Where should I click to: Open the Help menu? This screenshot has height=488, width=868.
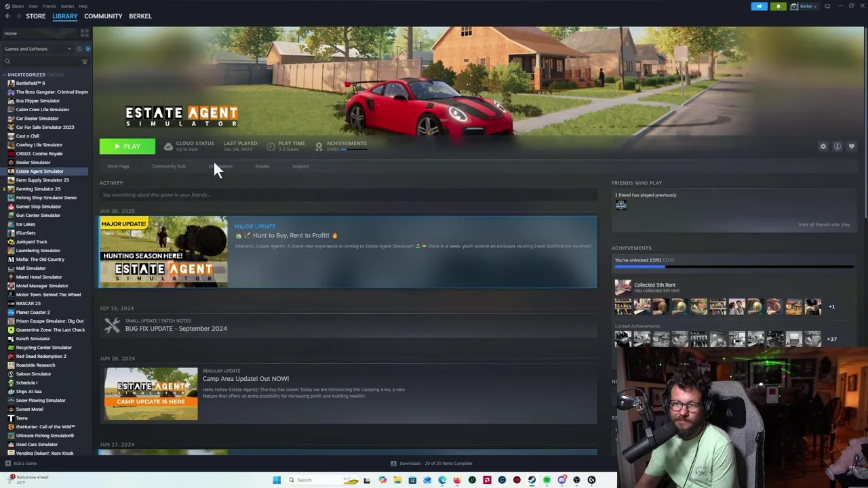pos(83,6)
